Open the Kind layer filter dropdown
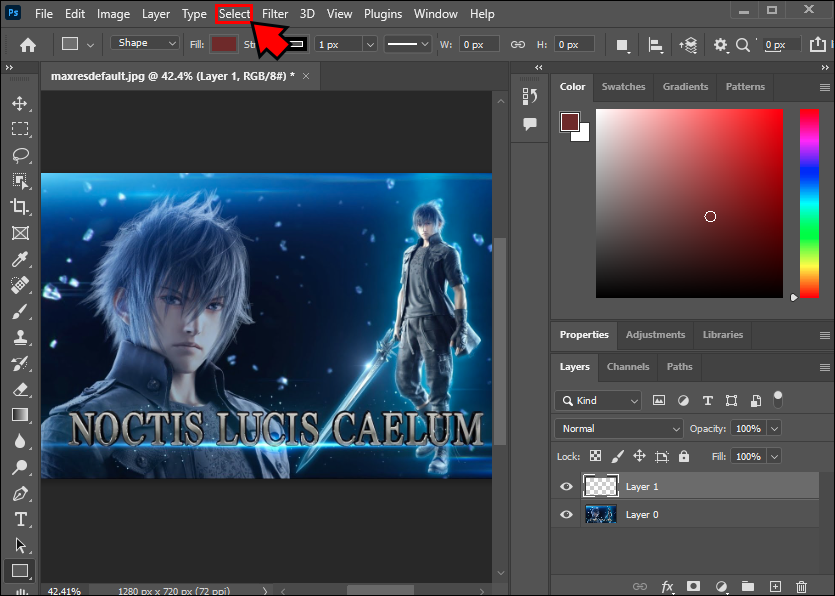Screen dimensions: 835x596 598,400
